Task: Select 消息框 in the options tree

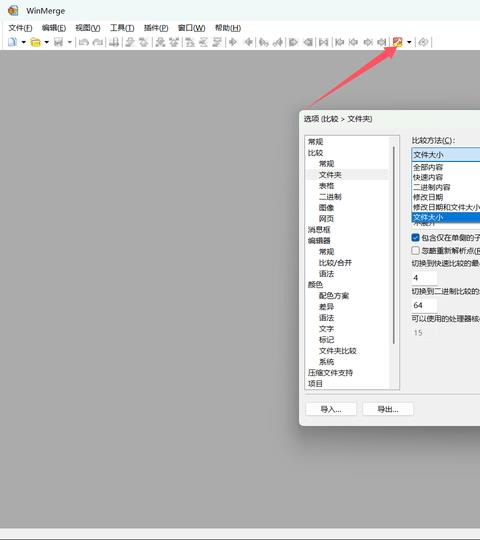Action: [319, 230]
